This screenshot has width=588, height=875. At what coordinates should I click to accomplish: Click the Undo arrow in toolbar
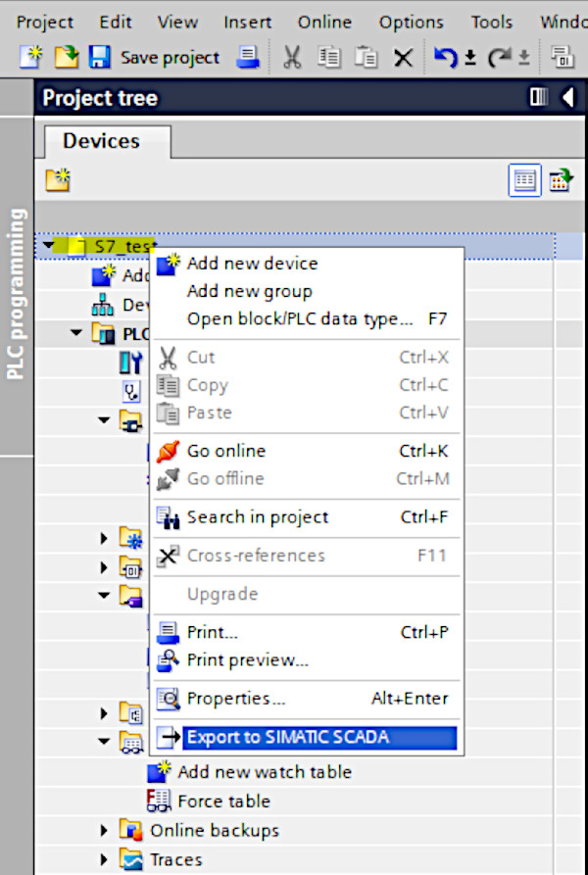point(445,57)
